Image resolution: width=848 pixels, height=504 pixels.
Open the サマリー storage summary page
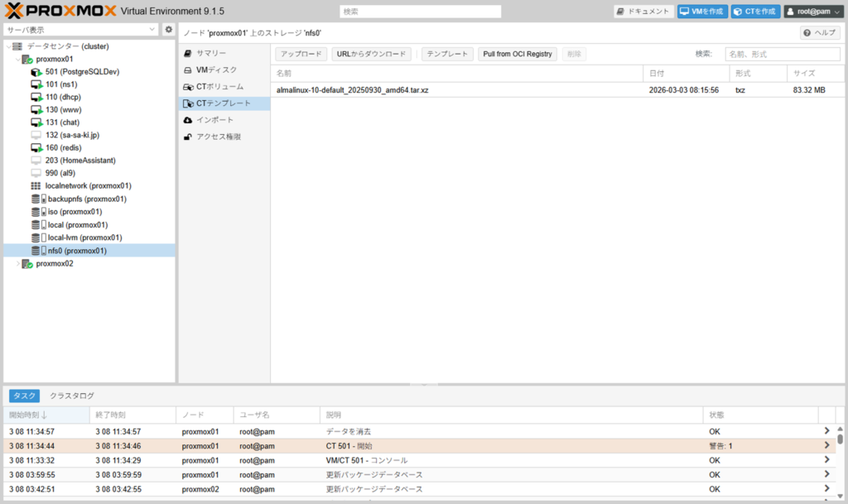click(210, 53)
